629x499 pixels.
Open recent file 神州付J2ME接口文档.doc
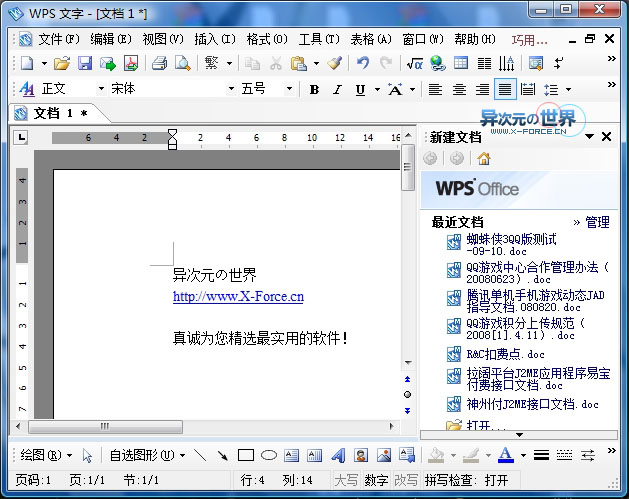(x=532, y=404)
